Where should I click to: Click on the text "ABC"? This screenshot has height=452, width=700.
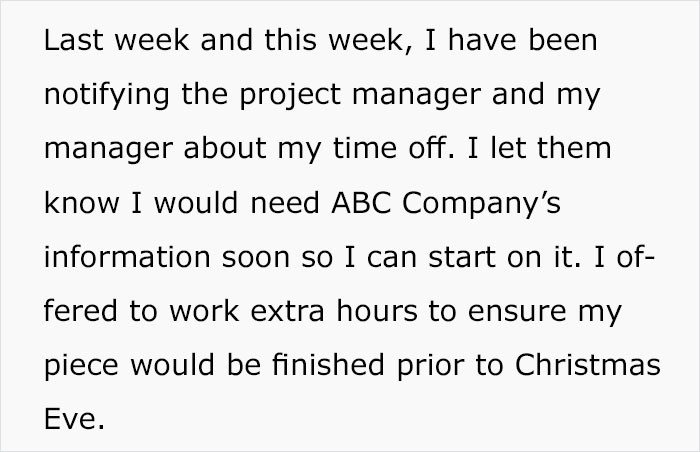[x=361, y=203]
